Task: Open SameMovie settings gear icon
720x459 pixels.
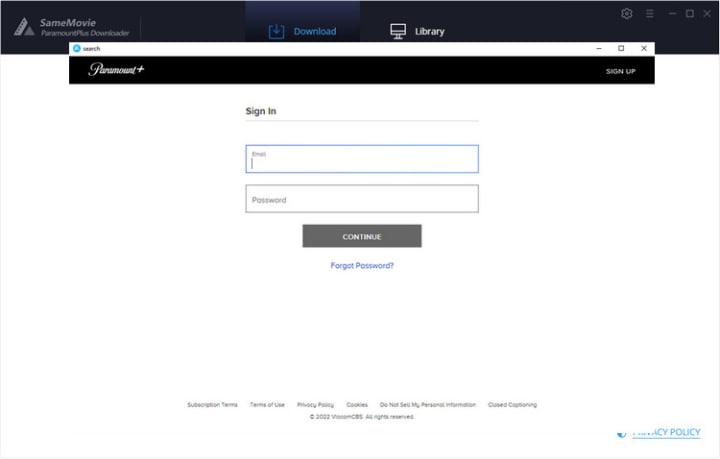Action: tap(627, 14)
